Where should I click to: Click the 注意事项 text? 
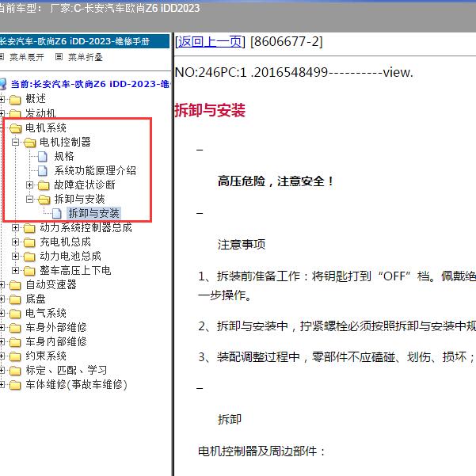coord(242,245)
